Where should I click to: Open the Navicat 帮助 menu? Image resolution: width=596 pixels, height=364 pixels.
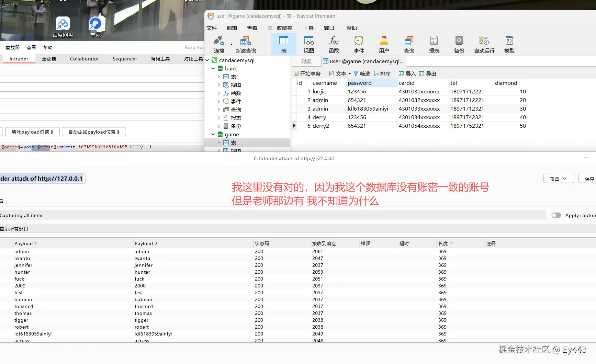click(x=352, y=28)
